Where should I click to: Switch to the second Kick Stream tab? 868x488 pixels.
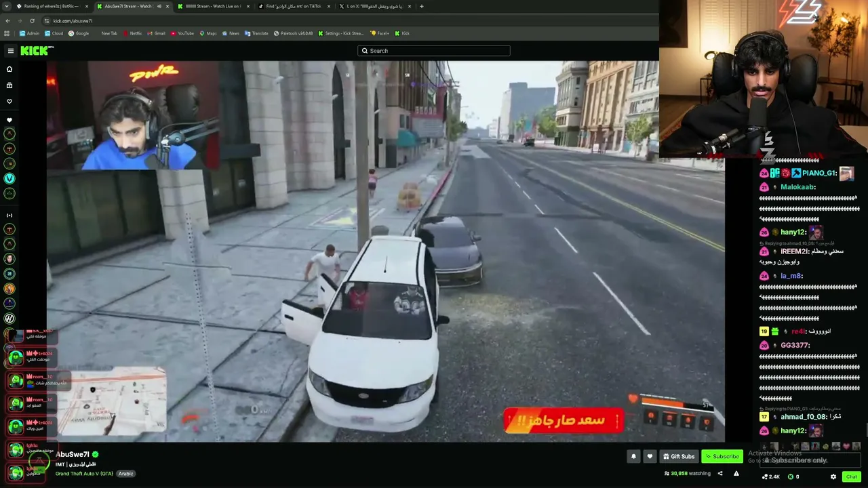(x=214, y=7)
